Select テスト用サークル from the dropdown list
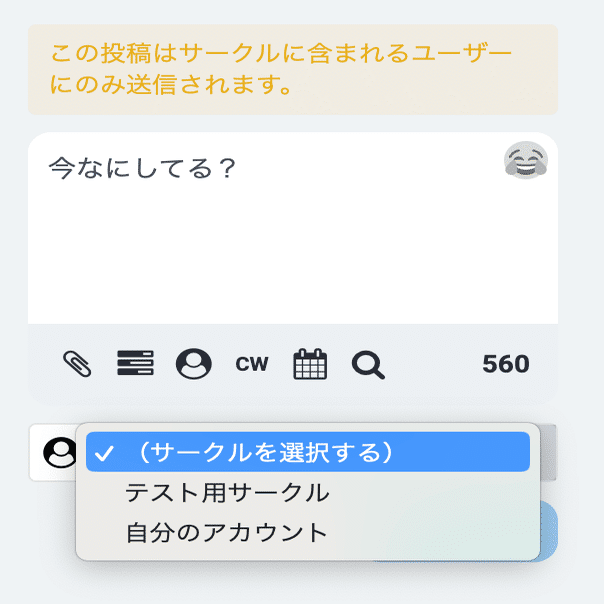This screenshot has width=604, height=604. (x=227, y=493)
